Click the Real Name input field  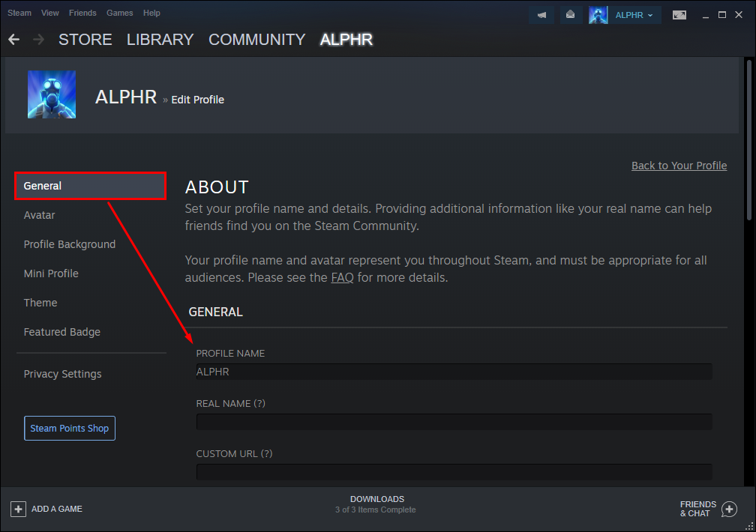point(454,422)
